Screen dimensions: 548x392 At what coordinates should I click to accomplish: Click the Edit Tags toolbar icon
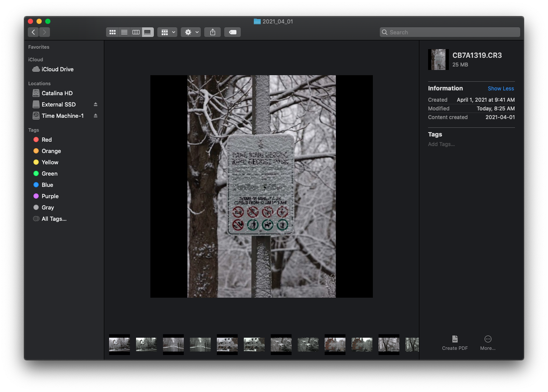232,32
